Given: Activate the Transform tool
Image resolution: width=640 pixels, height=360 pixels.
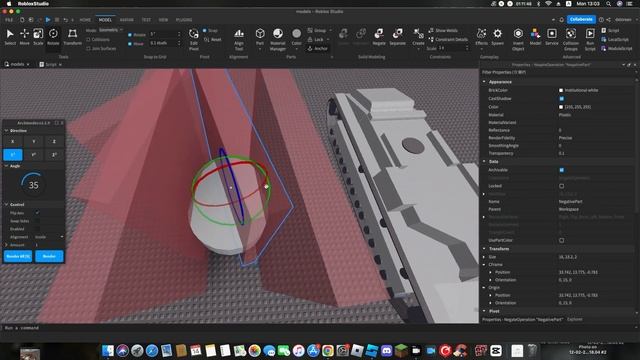Looking at the screenshot, I should (x=73, y=37).
